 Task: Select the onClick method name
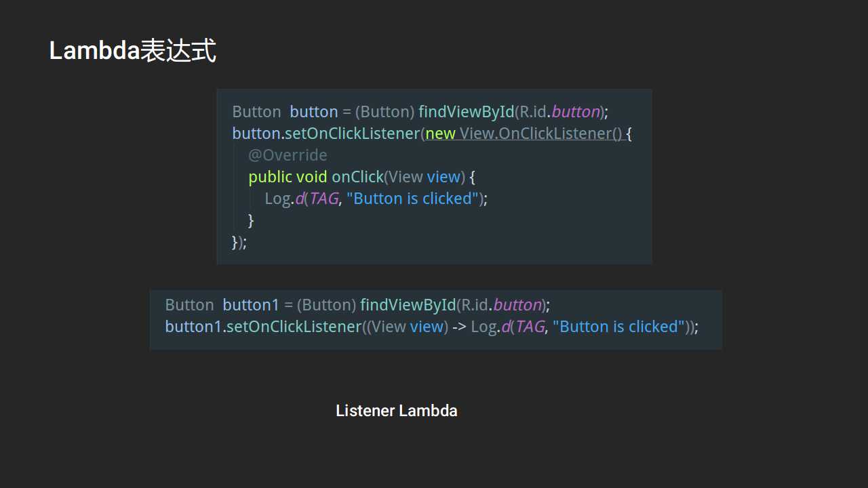(x=357, y=177)
